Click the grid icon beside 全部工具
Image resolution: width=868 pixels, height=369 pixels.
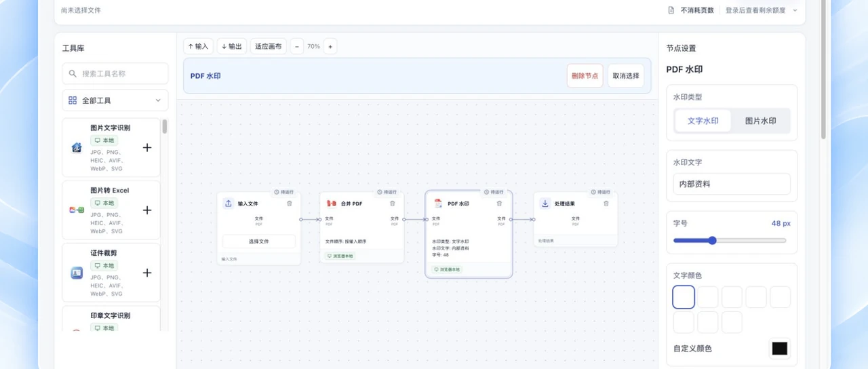pyautogui.click(x=73, y=100)
